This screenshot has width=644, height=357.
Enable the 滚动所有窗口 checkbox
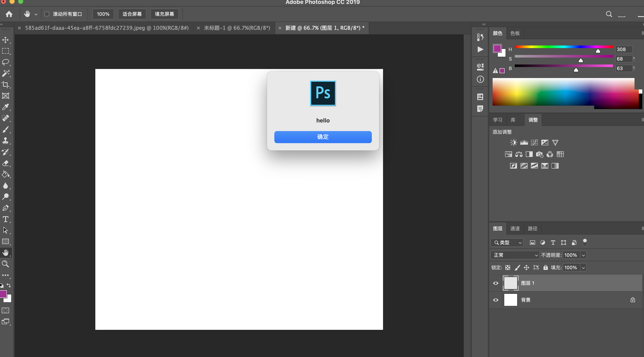[x=47, y=14]
